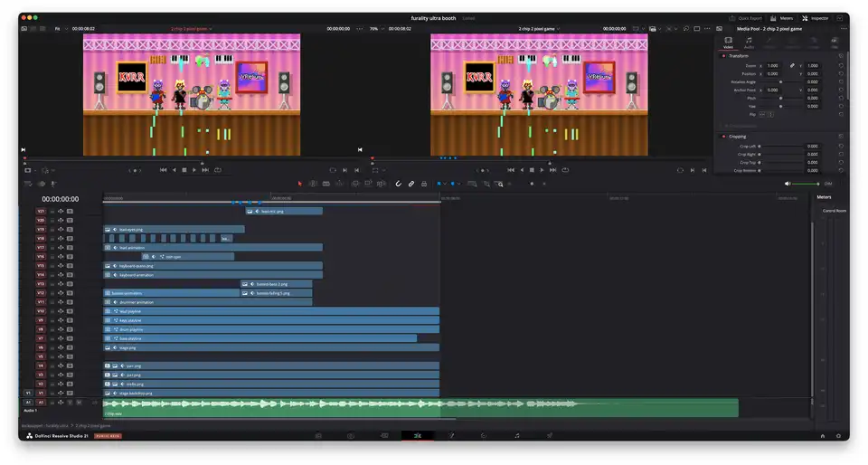This screenshot has height=465, width=868.
Task: Select the keyboard animation clip
Action: pyautogui.click(x=213, y=275)
